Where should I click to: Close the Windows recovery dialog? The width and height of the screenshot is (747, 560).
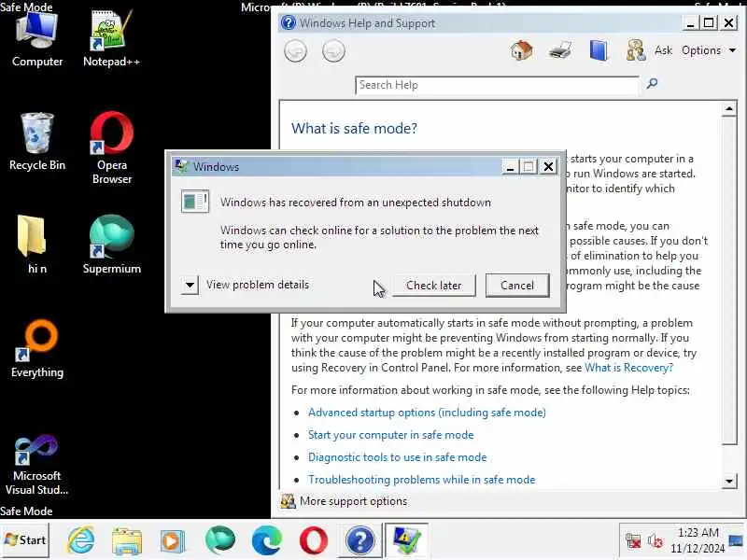click(x=549, y=167)
